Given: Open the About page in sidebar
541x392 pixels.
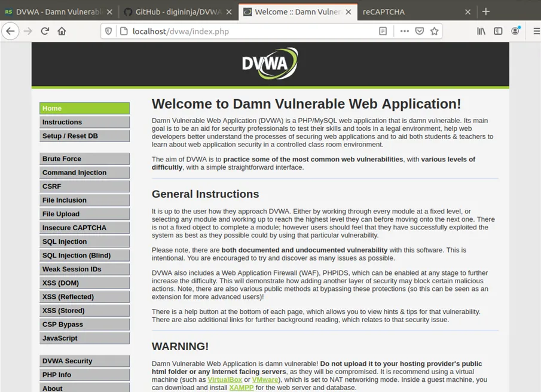Looking at the screenshot, I should click(x=84, y=387).
